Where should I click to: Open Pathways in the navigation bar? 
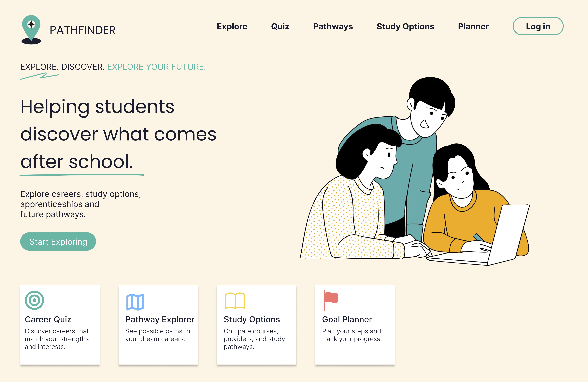point(333,26)
